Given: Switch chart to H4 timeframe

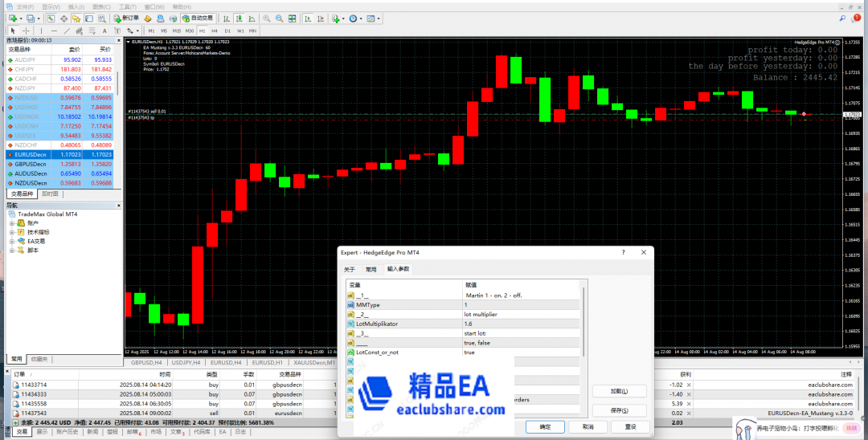Looking at the screenshot, I should coord(214,31).
